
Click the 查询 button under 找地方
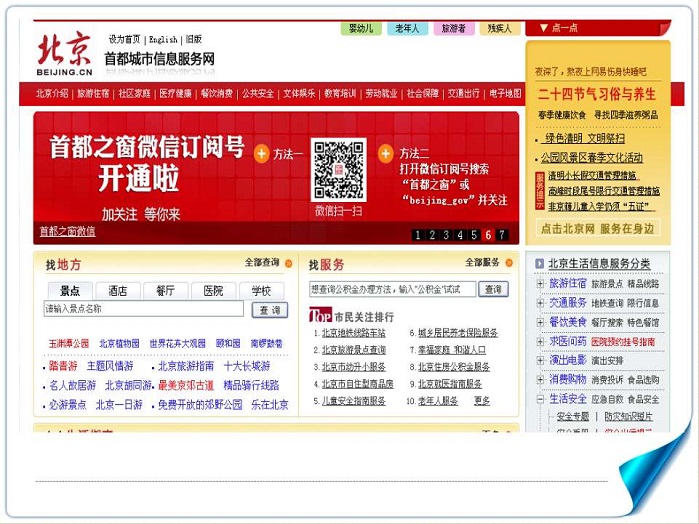(x=268, y=310)
